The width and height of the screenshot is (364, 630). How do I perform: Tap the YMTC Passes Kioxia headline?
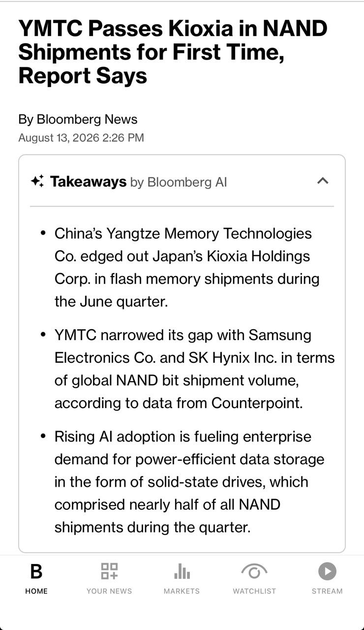point(173,52)
